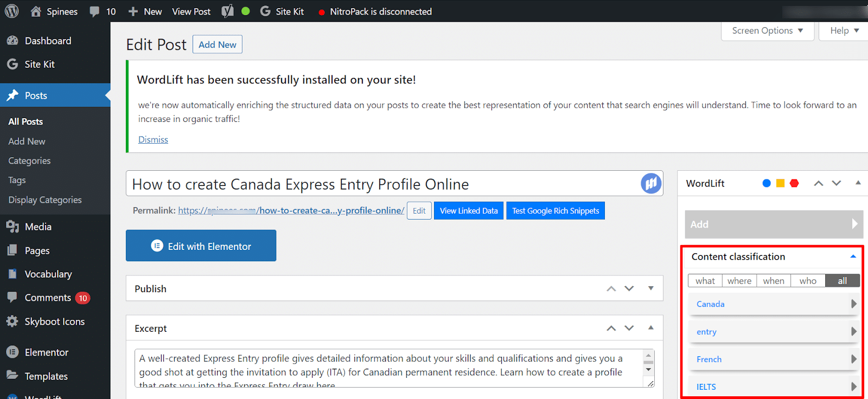The image size is (868, 399).
Task: Click the Elementor logo in edit button
Action: pos(157,246)
